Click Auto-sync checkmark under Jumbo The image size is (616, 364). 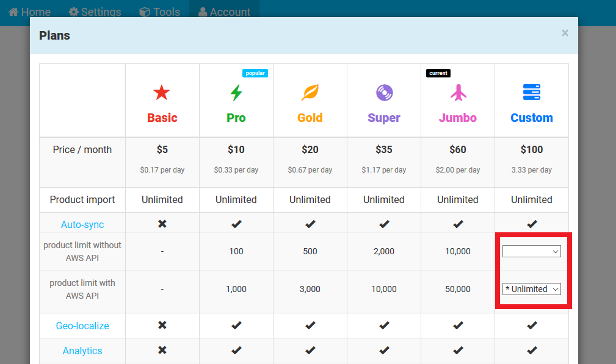[x=458, y=224]
